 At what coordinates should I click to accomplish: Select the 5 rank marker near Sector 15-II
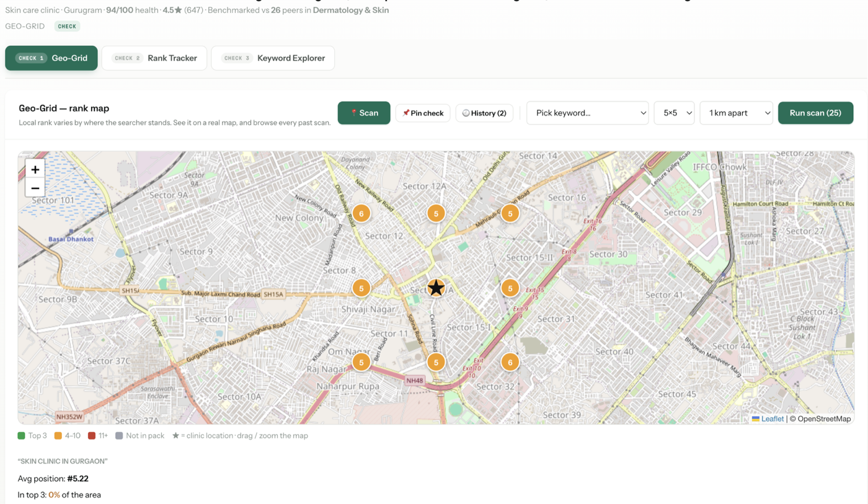pyautogui.click(x=510, y=288)
